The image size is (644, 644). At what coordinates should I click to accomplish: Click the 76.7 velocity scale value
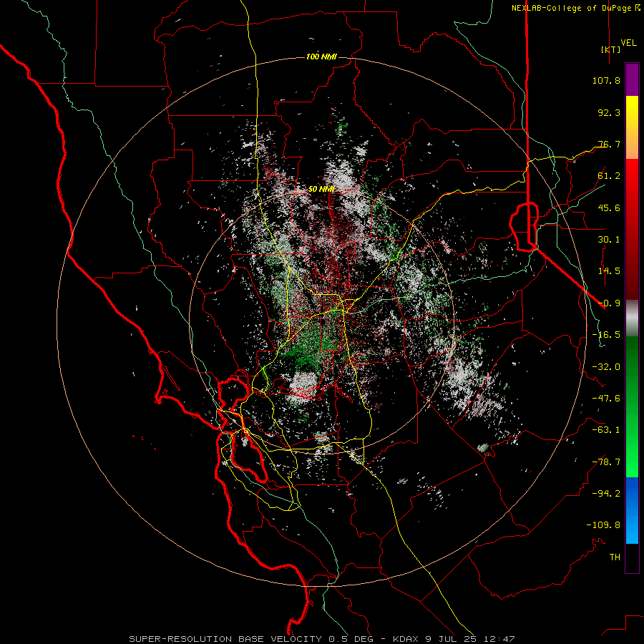609,144
